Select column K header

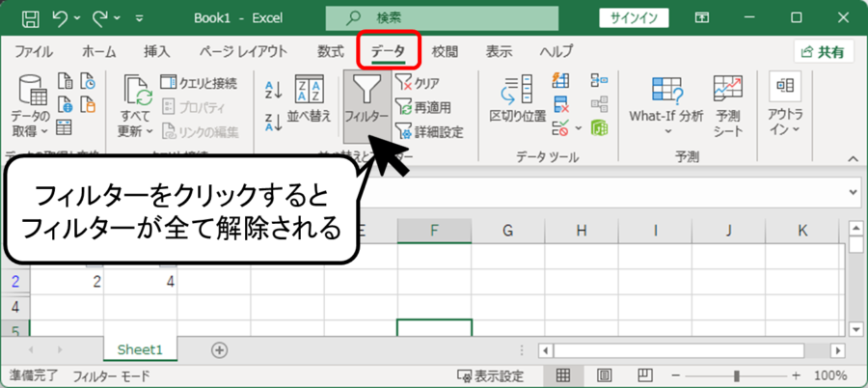point(802,231)
